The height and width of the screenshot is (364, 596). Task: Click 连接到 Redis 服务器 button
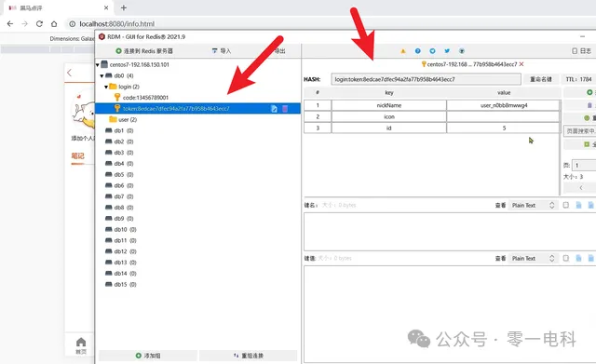[144, 51]
